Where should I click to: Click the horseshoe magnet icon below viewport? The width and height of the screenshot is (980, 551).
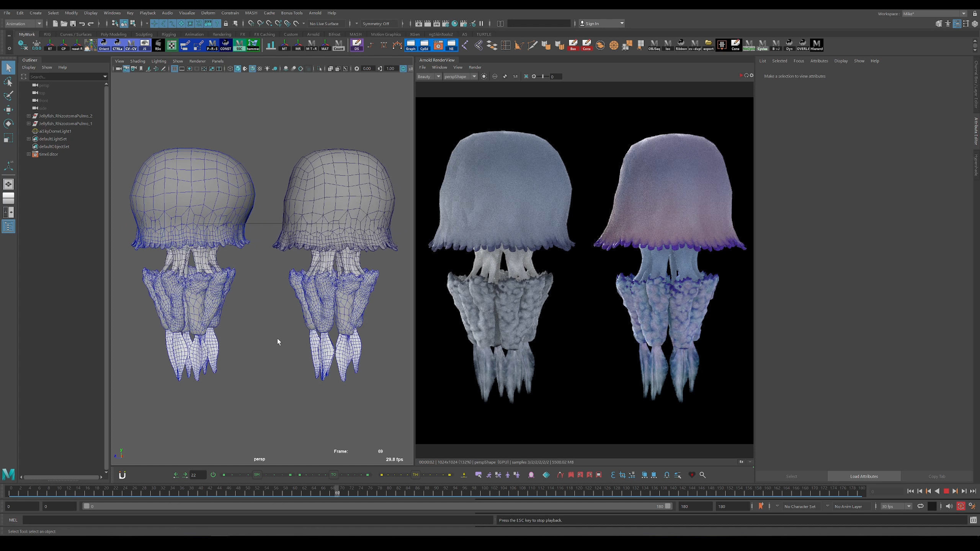tap(122, 475)
